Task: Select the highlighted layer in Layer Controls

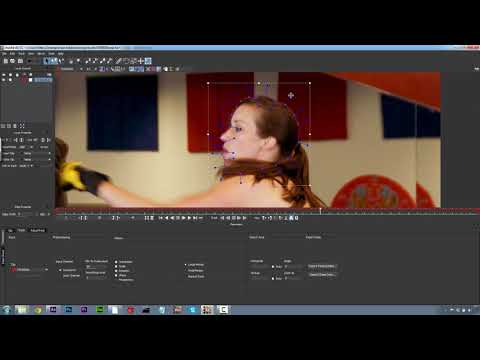Action: coord(43,80)
